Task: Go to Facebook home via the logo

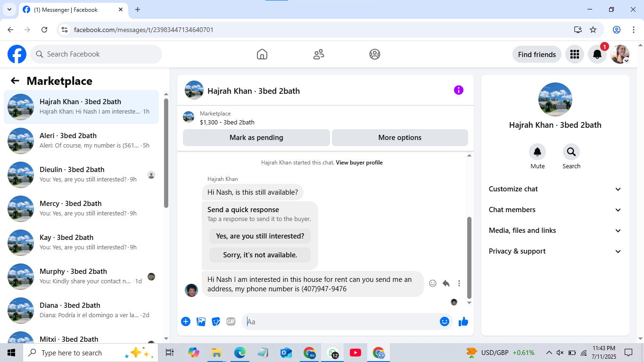Action: click(x=17, y=54)
